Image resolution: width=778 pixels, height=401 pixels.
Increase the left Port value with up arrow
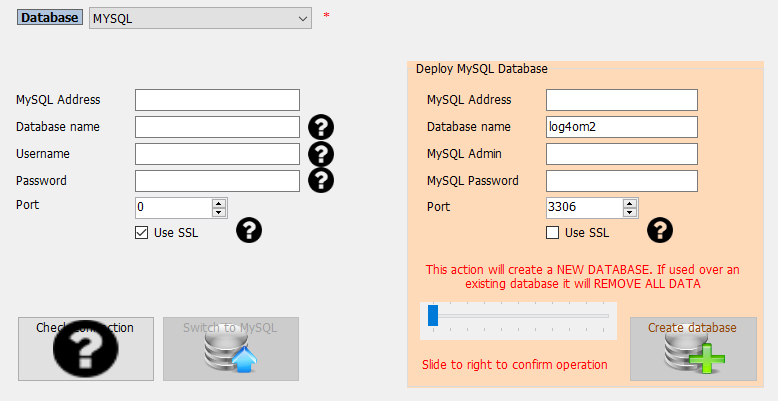(219, 203)
